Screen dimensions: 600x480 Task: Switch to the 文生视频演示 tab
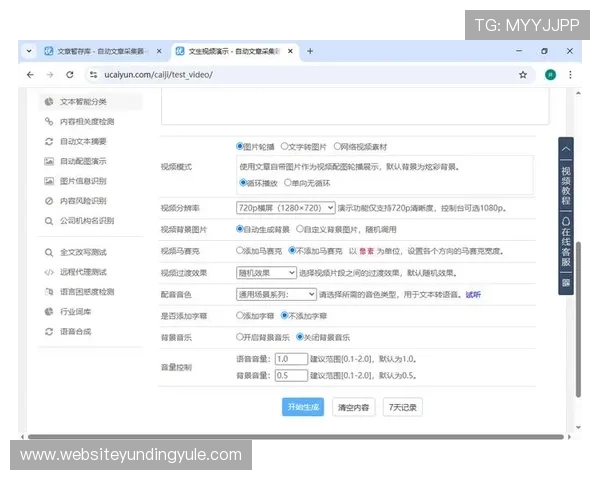click(x=234, y=51)
